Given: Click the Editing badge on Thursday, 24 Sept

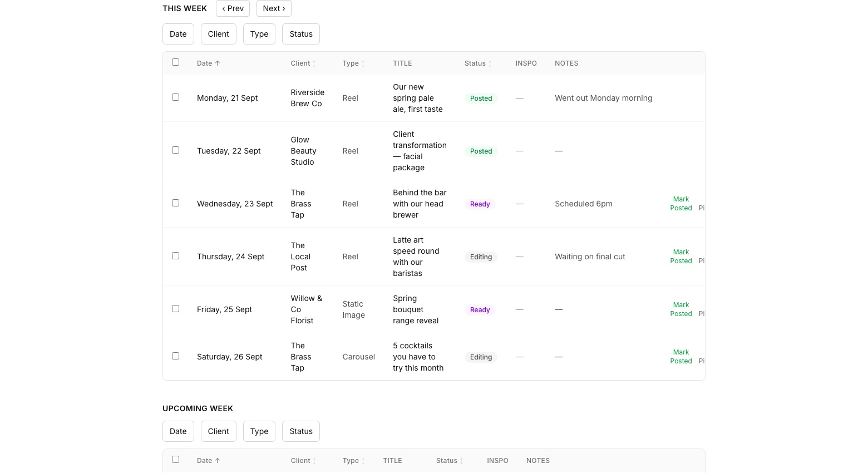Looking at the screenshot, I should tap(481, 257).
